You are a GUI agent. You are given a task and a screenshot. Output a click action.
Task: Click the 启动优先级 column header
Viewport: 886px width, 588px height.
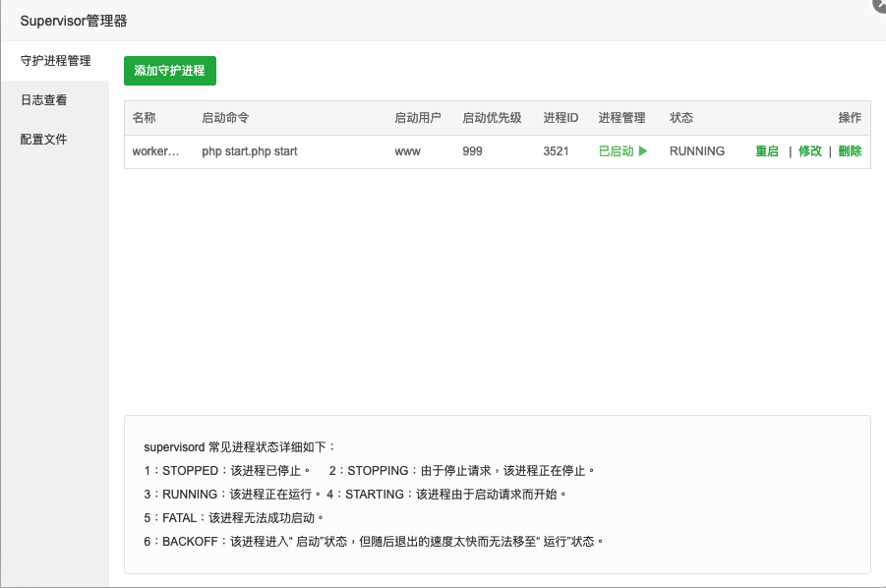tap(492, 118)
